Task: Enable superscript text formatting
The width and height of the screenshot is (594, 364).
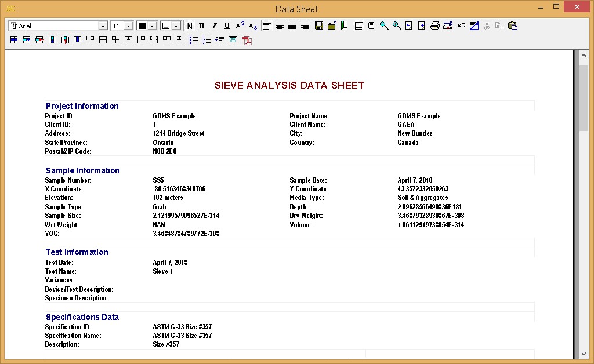Action: point(240,26)
